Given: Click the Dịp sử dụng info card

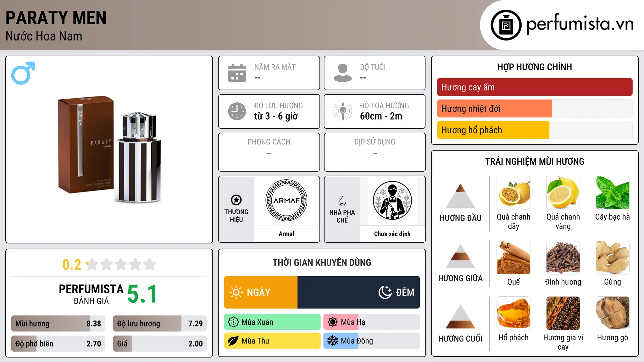Looking at the screenshot, I should pos(375,152).
